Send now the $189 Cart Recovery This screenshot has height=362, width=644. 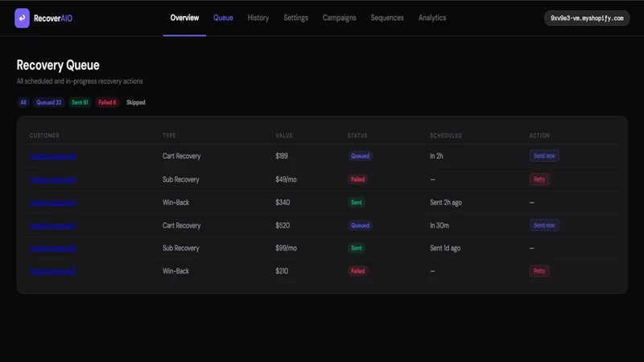coord(544,155)
